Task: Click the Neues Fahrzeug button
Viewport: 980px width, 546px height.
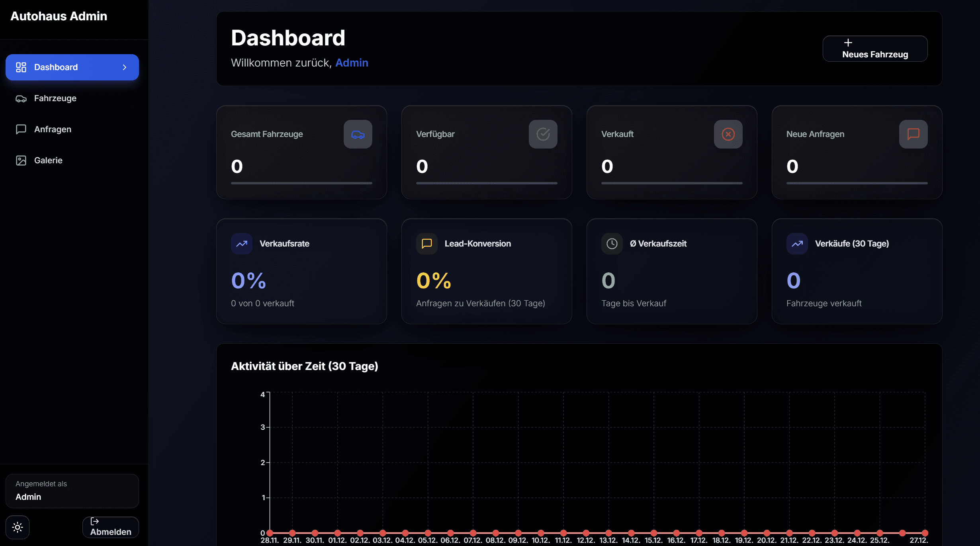Action: pyautogui.click(x=875, y=49)
